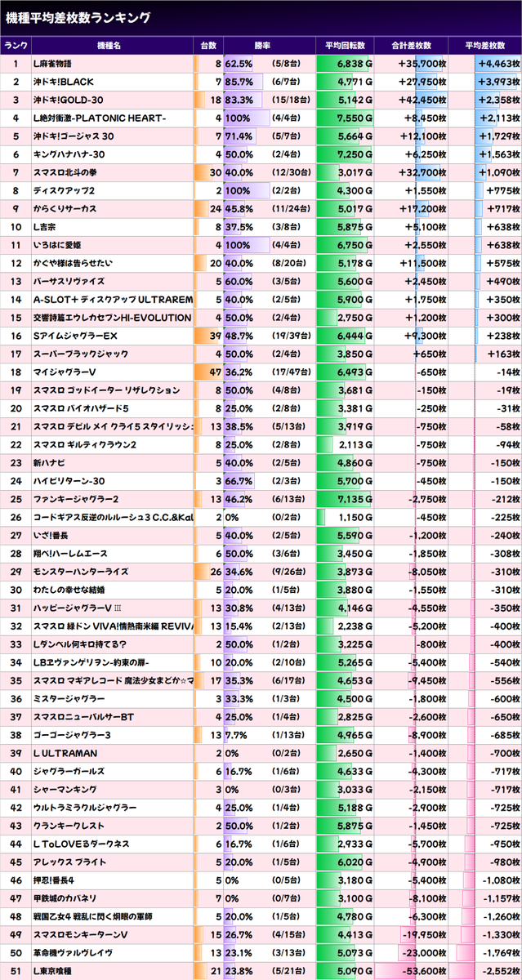Select the ファンキージャグラー2 machine name
Screen dimensions: 522x980
(76, 499)
